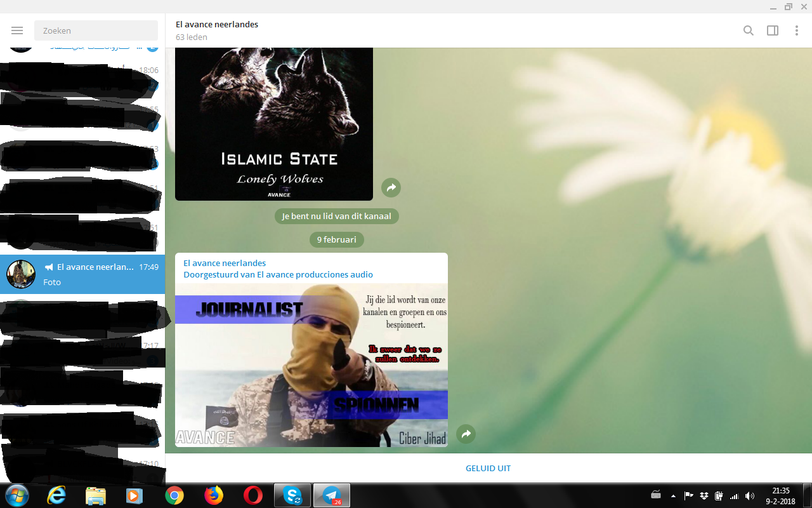
Task: Switch to Skype in taskbar
Action: [292, 495]
